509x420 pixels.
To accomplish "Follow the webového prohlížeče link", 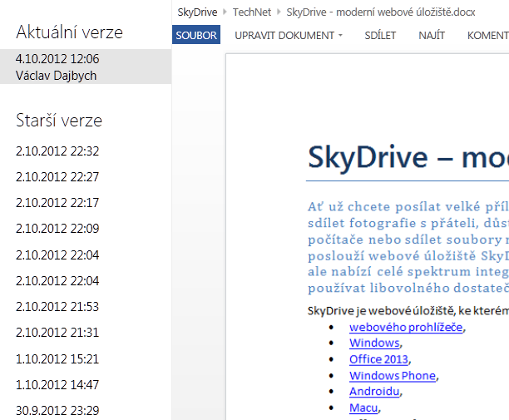I will pos(406,327).
